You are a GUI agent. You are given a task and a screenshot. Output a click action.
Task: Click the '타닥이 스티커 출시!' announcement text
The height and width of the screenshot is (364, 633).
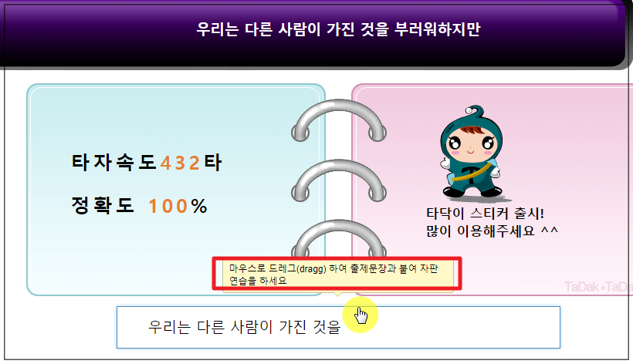tap(486, 214)
